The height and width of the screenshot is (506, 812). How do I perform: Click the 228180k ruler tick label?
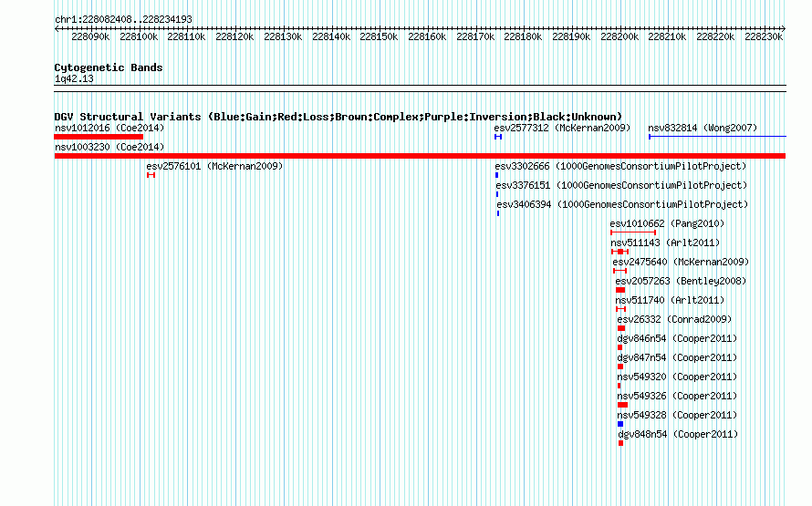point(523,36)
